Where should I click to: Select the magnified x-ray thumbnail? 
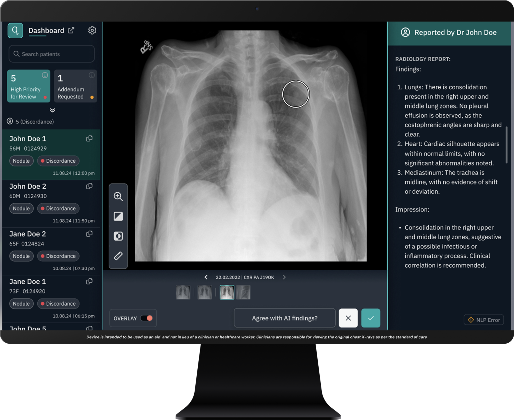pyautogui.click(x=243, y=292)
